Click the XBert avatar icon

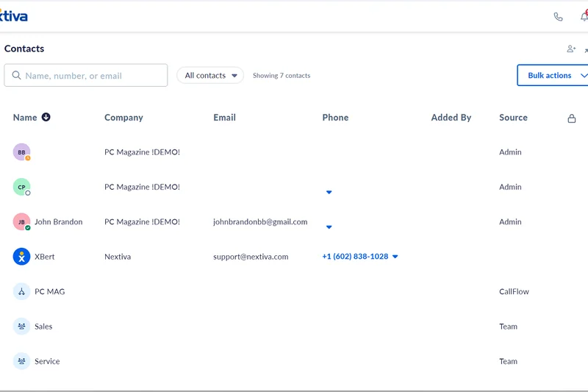(21, 257)
